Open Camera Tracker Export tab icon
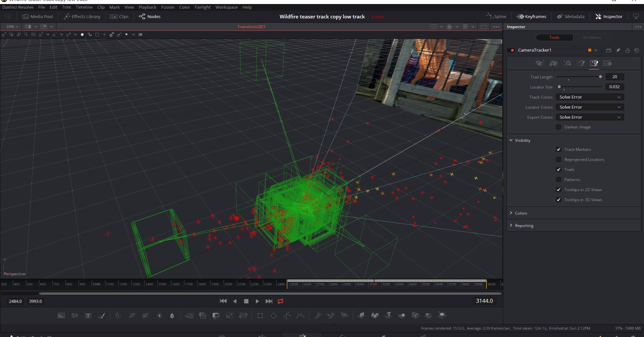Viewport: 644px width, 337px height. (581, 63)
